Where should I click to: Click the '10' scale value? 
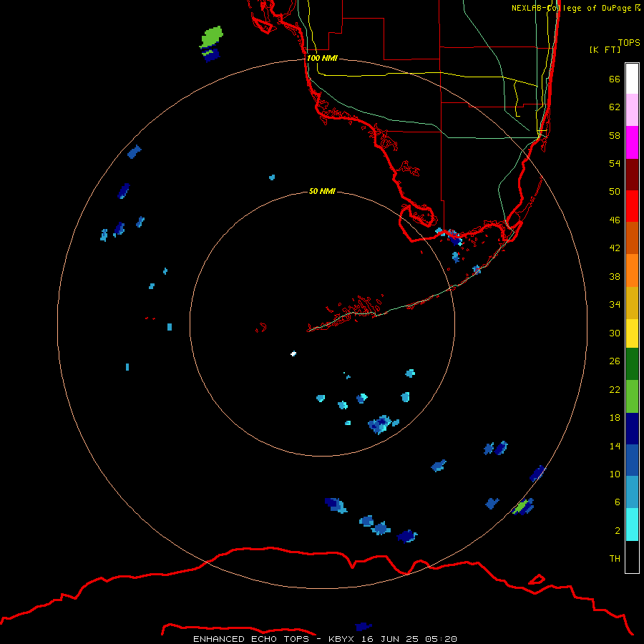tap(615, 474)
